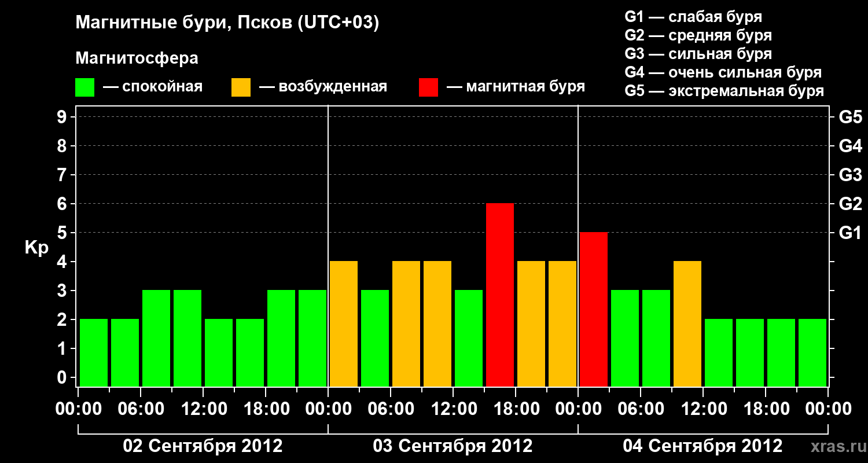868x463 pixels.
Task: Click the 'Kp' axis label
Action: click(x=36, y=248)
